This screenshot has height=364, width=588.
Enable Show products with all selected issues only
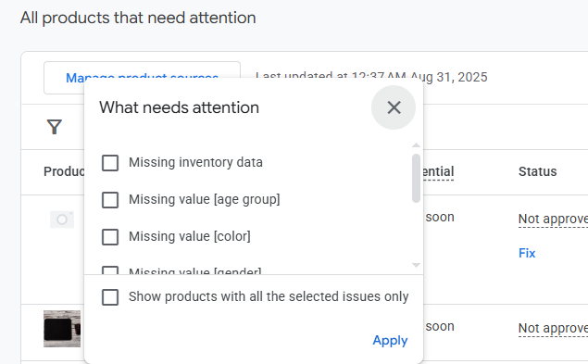coord(110,296)
